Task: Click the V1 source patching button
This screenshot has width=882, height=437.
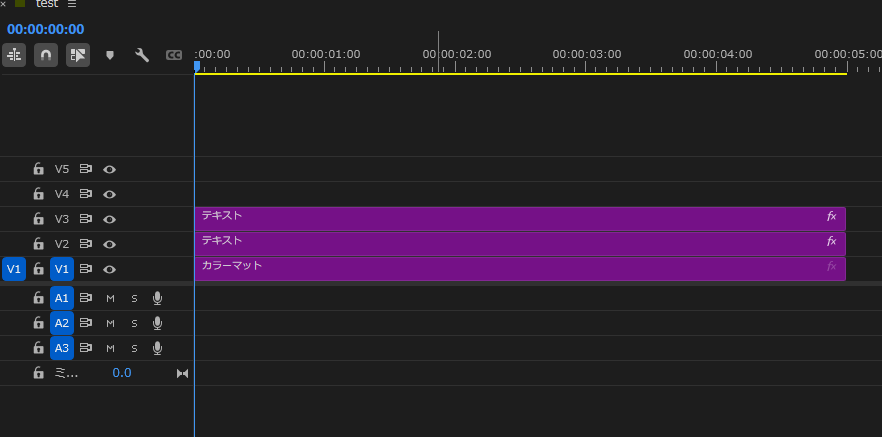Action: [x=14, y=269]
